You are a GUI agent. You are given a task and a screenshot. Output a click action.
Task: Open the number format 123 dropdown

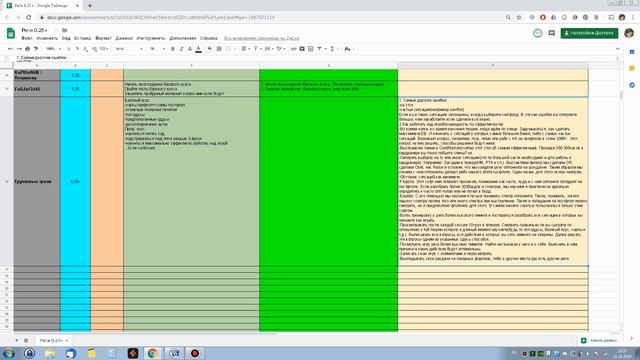point(104,49)
